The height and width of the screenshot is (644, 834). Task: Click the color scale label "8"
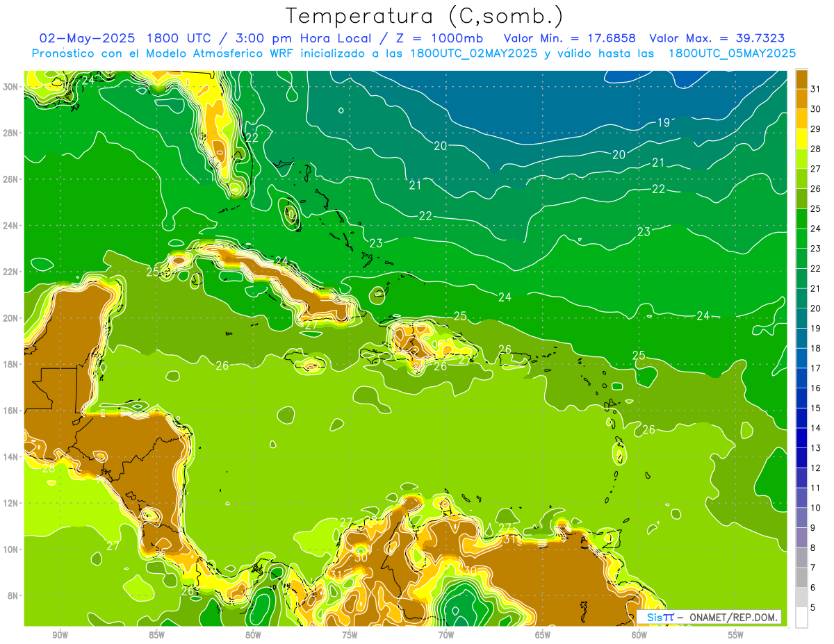click(x=813, y=547)
